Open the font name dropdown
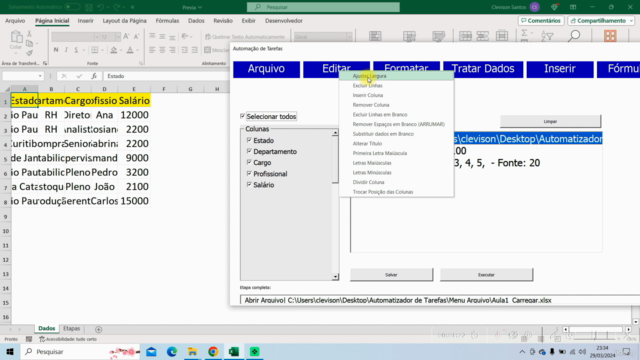640x360 pixels. coord(97,37)
